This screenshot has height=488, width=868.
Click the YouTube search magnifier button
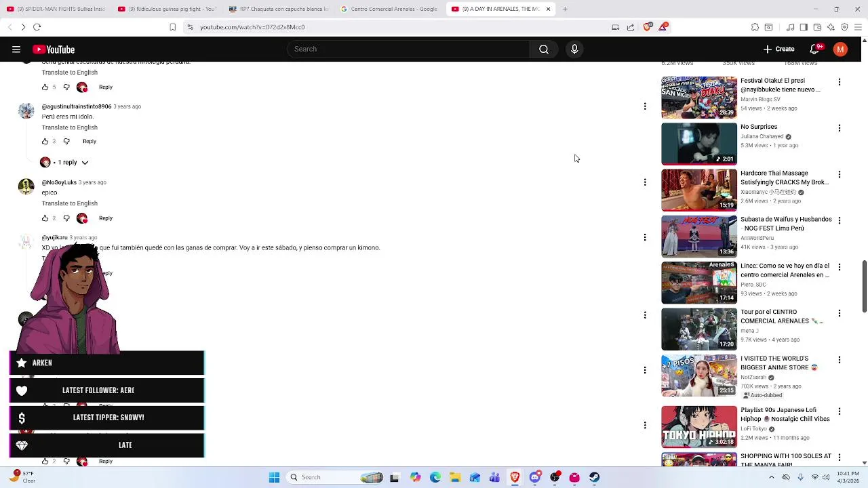pyautogui.click(x=544, y=49)
